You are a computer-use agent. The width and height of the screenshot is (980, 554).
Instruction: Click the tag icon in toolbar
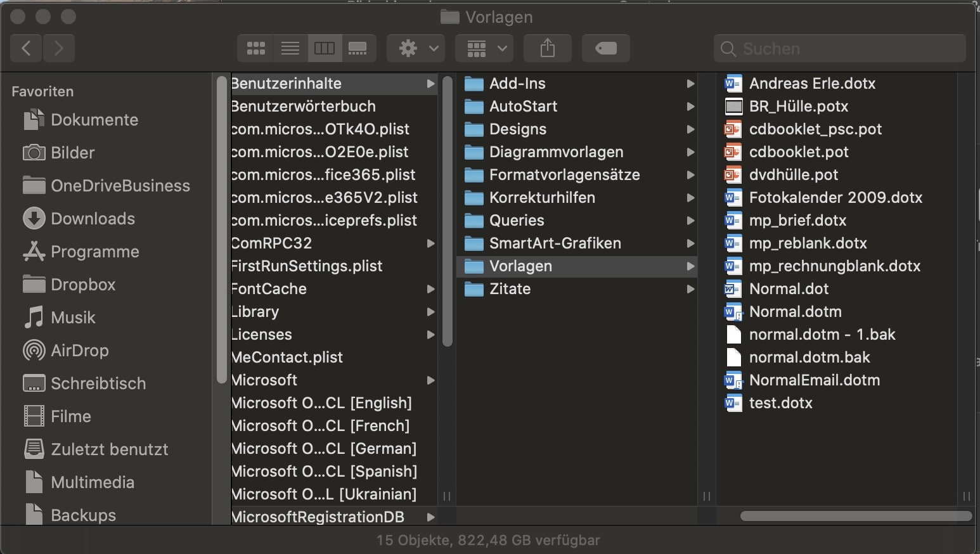tap(605, 48)
